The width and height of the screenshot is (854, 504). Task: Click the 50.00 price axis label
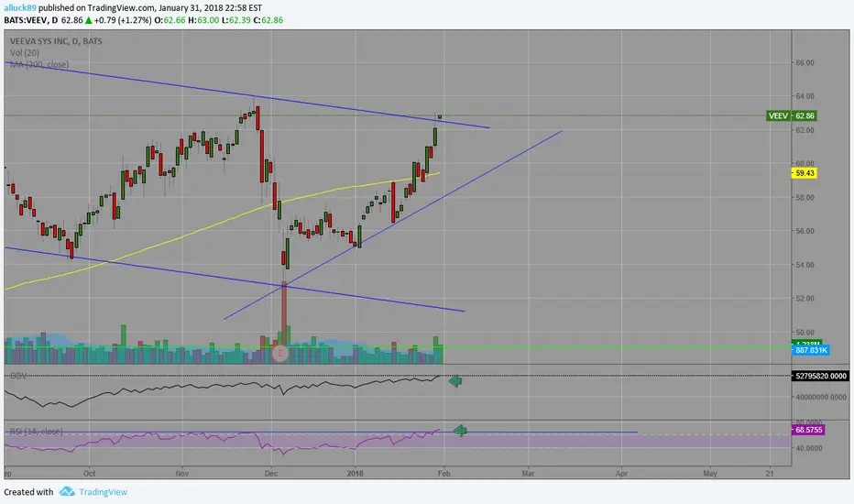tap(805, 333)
